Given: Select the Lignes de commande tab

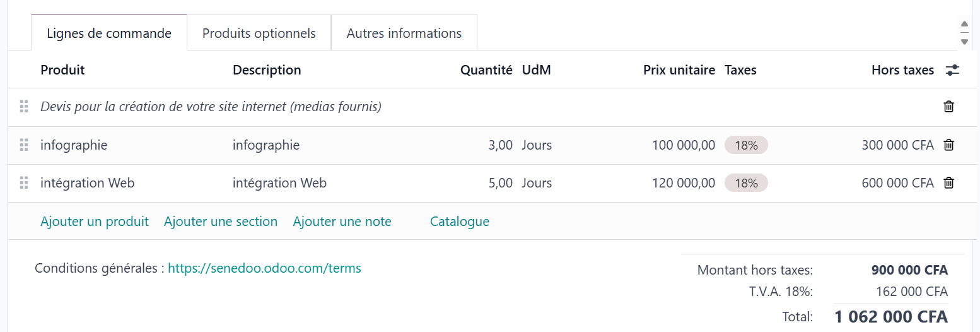Looking at the screenshot, I should (x=109, y=33).
